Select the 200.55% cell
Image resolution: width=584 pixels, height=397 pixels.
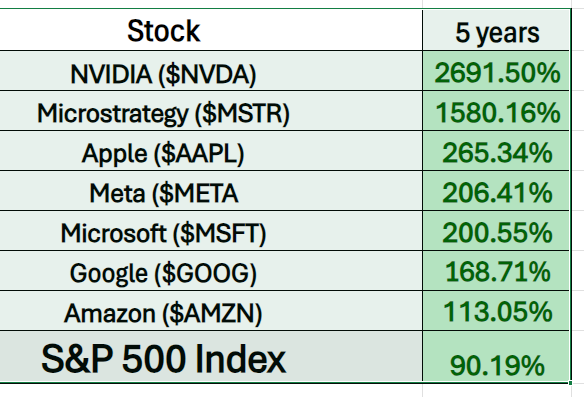point(496,231)
